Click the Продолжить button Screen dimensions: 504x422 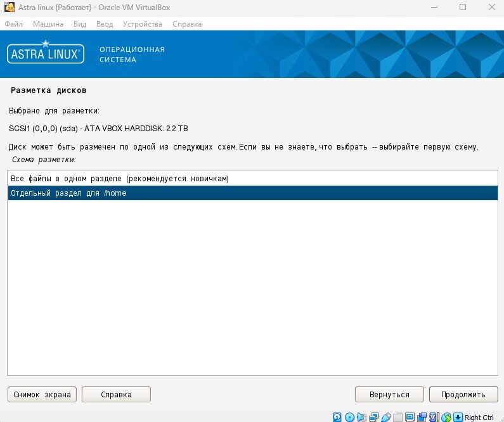pos(463,394)
